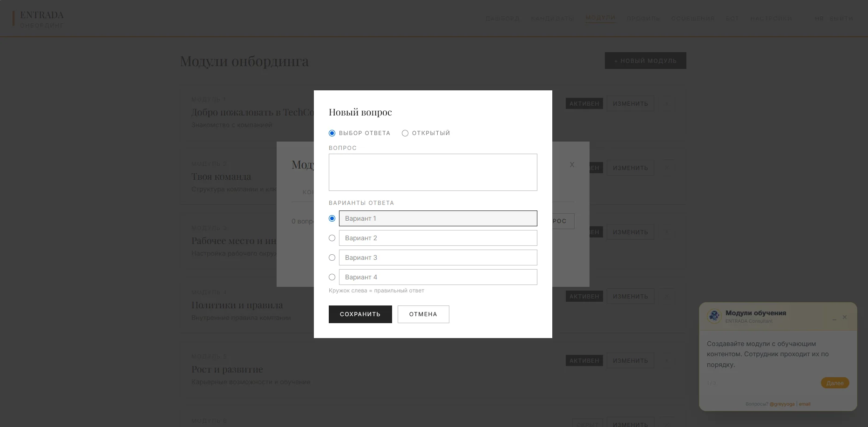868x427 pixels.
Task: Delete the 'Рост и развитие' module via its X icon
Action: coord(666,360)
